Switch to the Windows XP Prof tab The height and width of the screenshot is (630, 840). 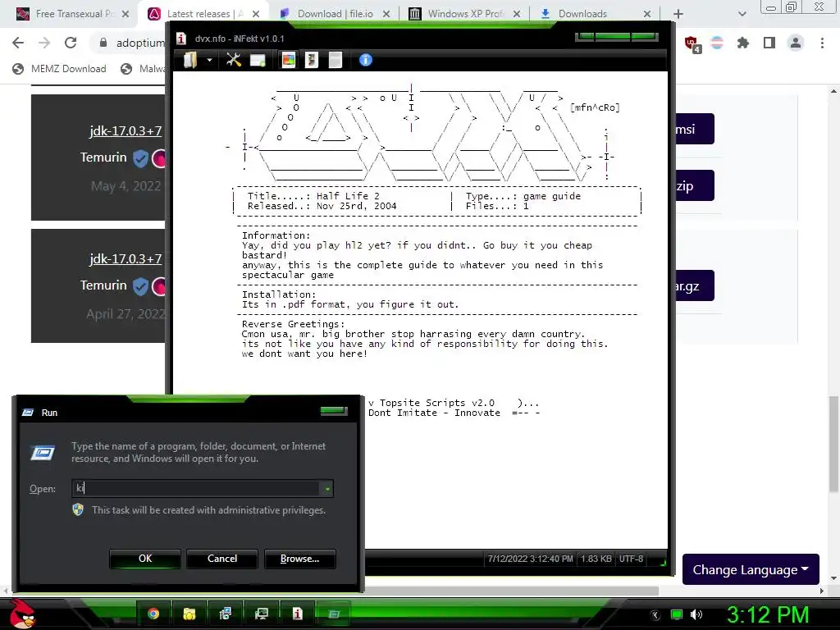tap(465, 14)
